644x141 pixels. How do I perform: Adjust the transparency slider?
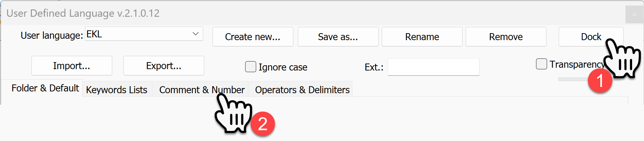pos(573,79)
